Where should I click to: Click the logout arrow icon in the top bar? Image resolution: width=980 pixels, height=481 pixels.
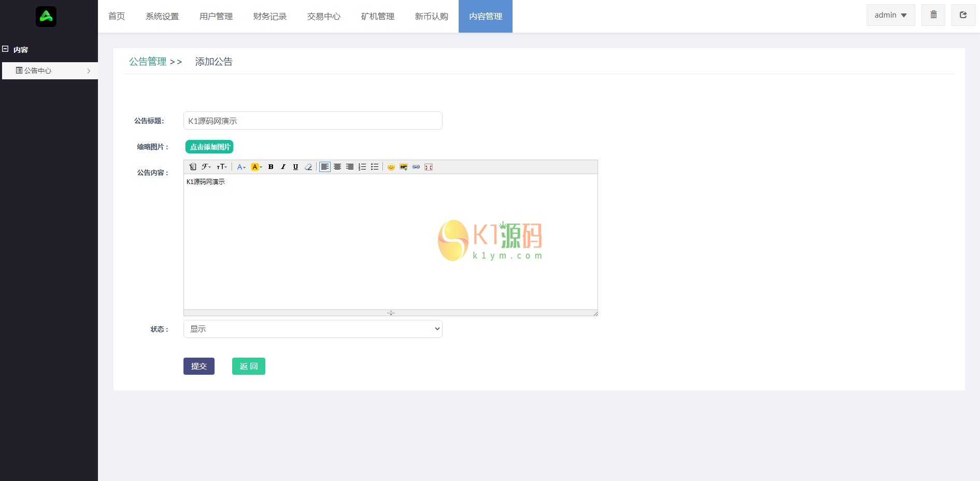click(963, 15)
